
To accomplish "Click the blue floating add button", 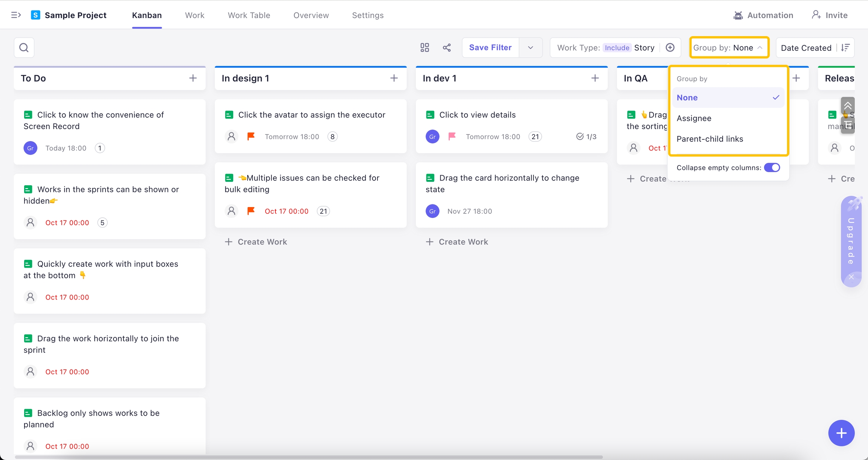I will (841, 433).
